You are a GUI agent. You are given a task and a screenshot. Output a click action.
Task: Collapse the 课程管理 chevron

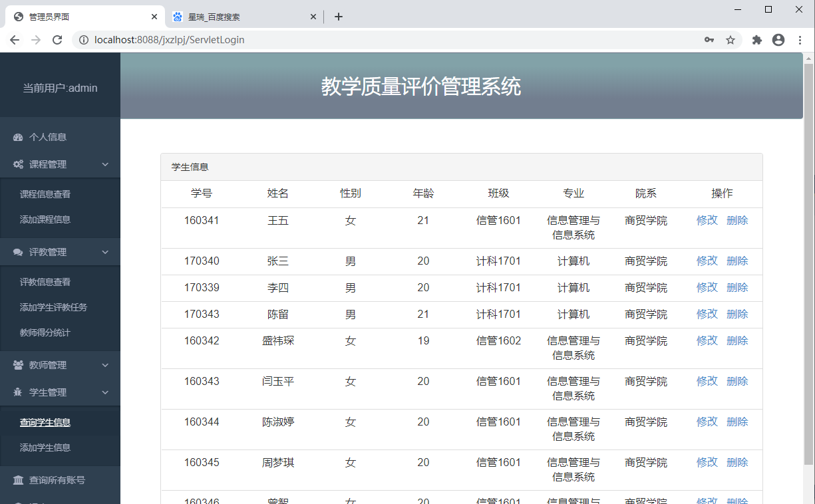pyautogui.click(x=105, y=164)
